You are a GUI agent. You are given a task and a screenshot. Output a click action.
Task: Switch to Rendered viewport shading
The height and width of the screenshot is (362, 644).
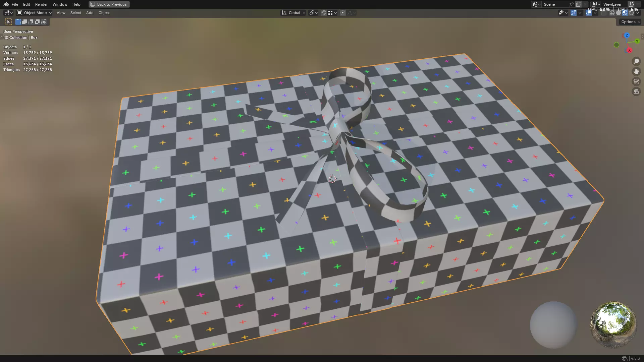point(631,13)
